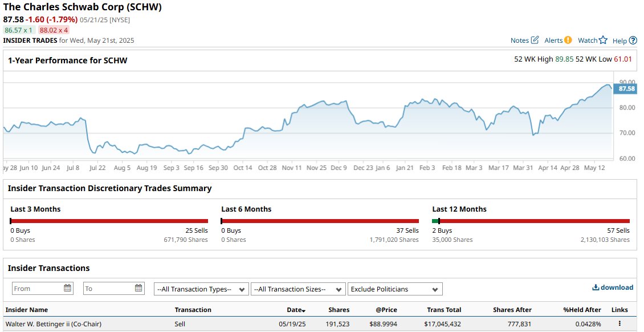Click the download link text

point(617,287)
